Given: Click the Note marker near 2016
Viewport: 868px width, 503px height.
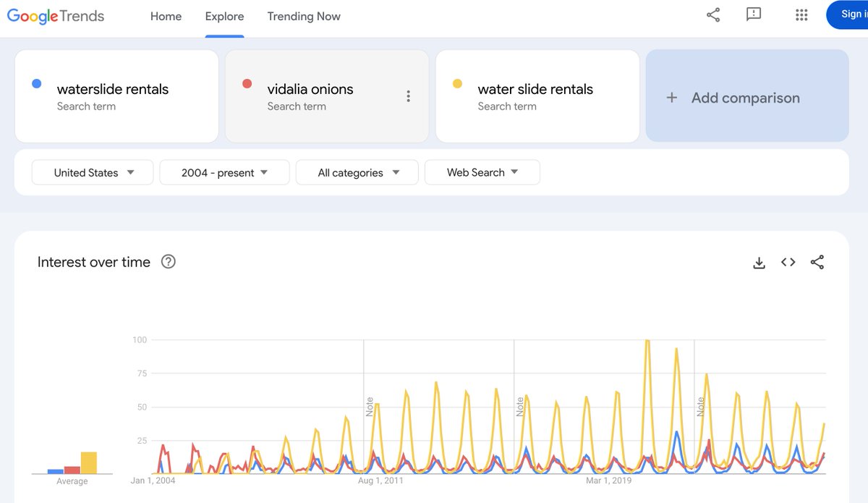Looking at the screenshot, I should [x=519, y=407].
